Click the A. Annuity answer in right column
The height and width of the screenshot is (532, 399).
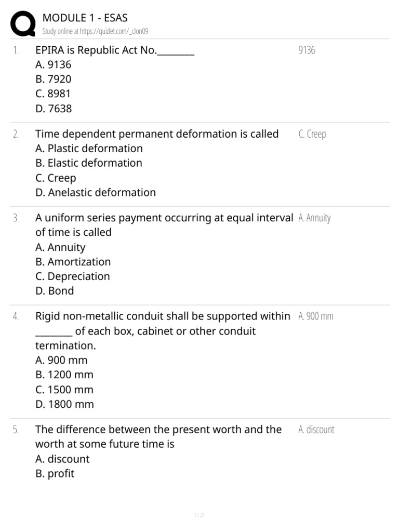(315, 218)
